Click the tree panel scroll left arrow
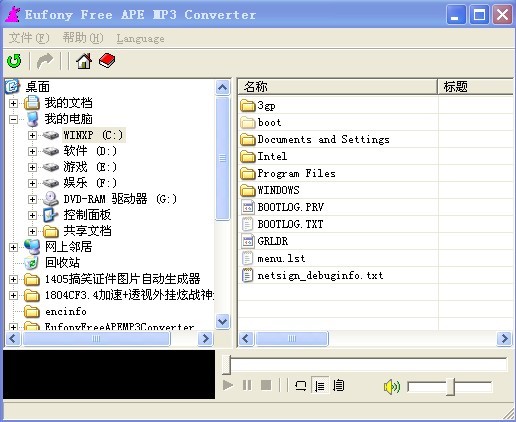The height and width of the screenshot is (422, 516). (13, 339)
